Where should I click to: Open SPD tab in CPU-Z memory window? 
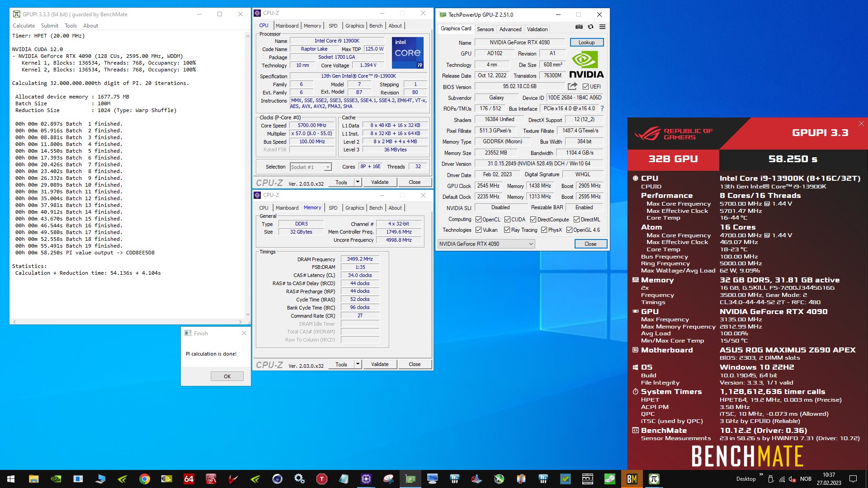[333, 208]
